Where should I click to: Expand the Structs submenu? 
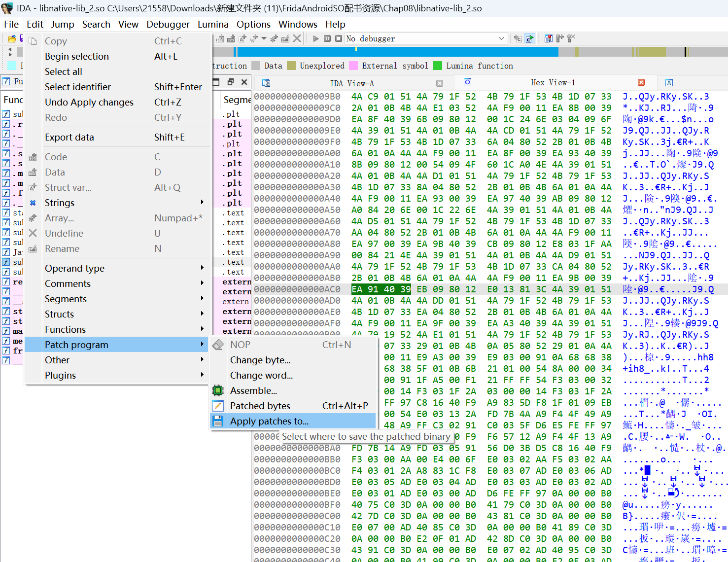tap(118, 314)
